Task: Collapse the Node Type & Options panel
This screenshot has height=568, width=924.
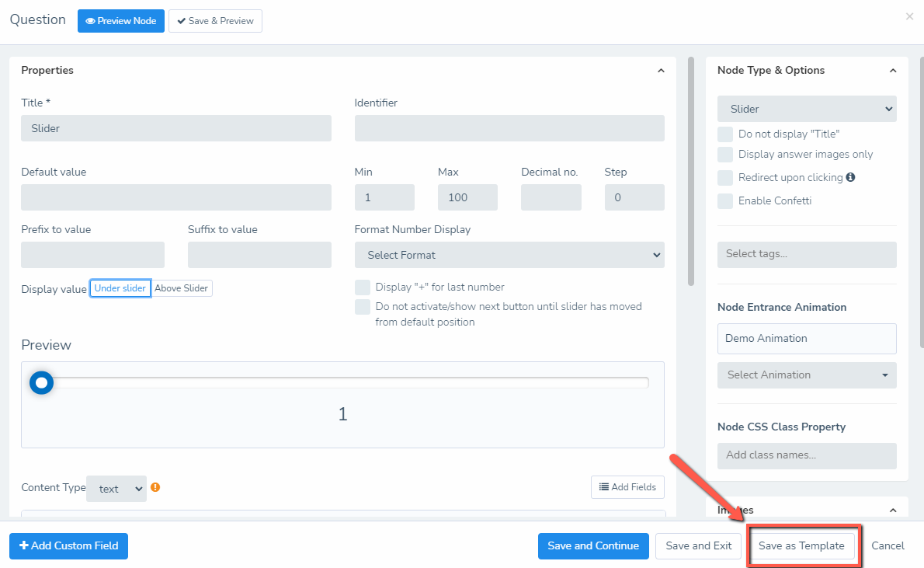Action: coord(892,71)
